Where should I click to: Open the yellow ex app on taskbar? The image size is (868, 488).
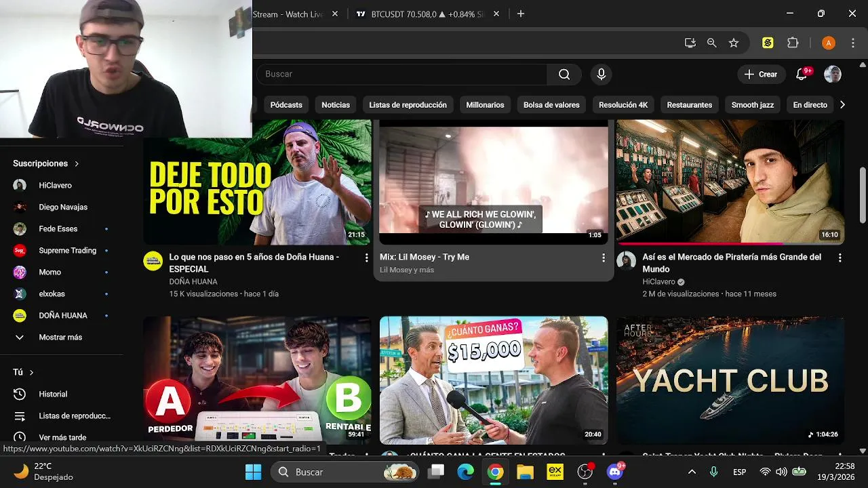[x=555, y=472]
